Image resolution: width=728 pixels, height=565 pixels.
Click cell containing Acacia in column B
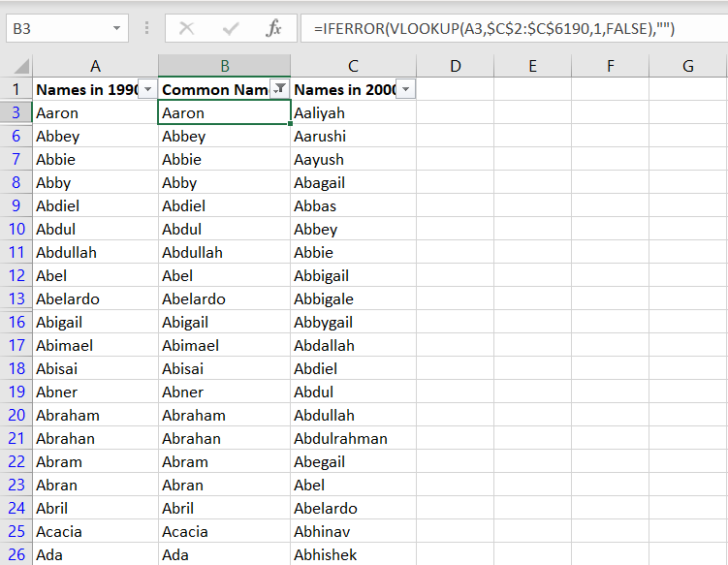tap(224, 531)
